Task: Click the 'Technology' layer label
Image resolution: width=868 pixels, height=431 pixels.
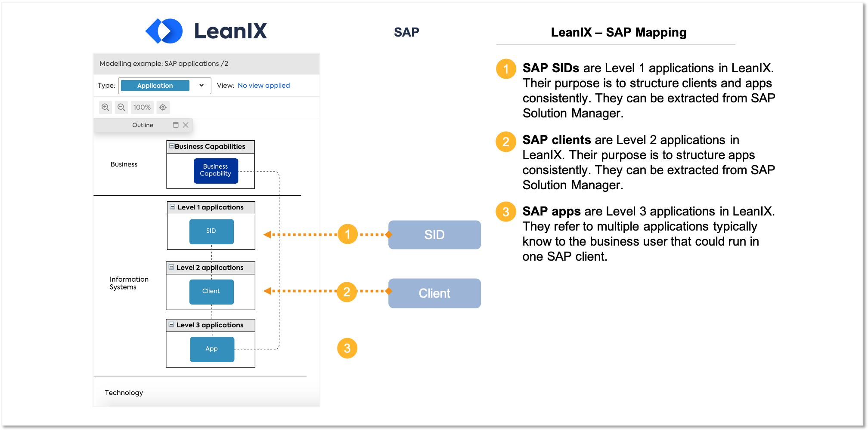Action: coord(124,393)
